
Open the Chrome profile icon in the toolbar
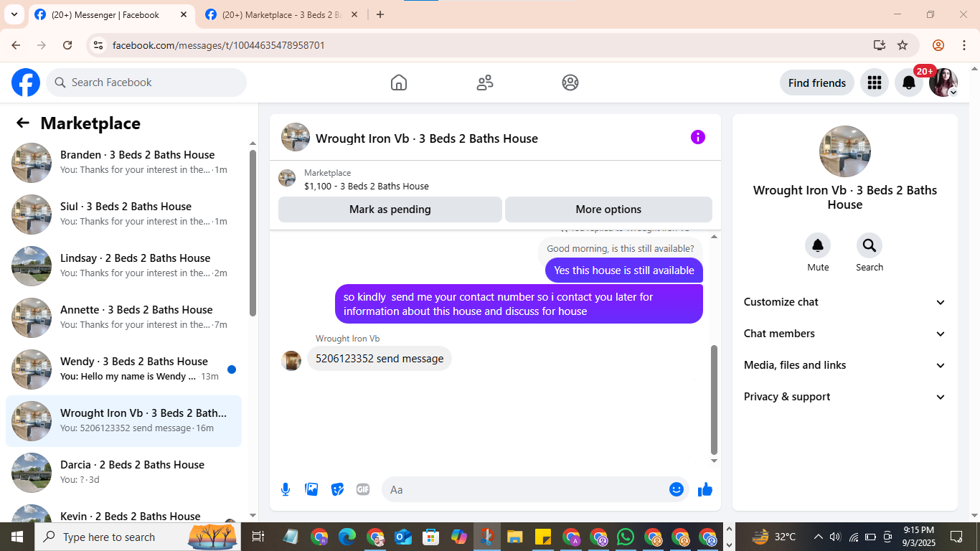[x=938, y=45]
